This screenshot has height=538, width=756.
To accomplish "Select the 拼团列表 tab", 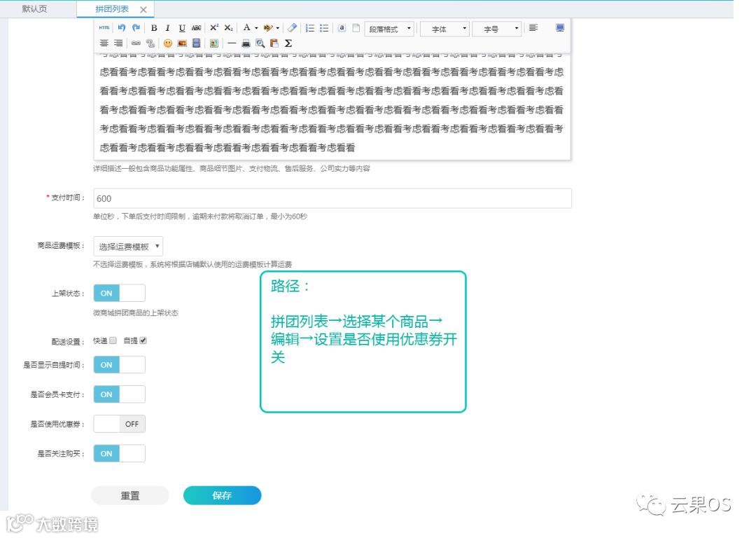I will click(112, 9).
